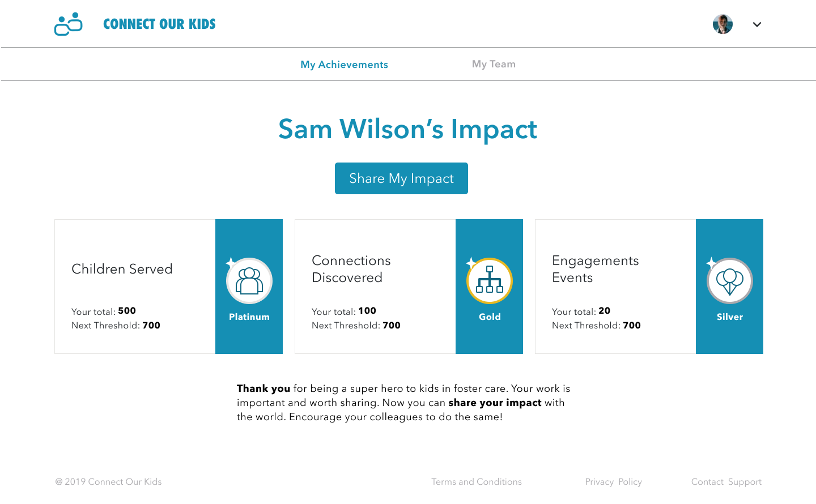Select the My Achievements tab
The height and width of the screenshot is (504, 816).
pos(344,65)
